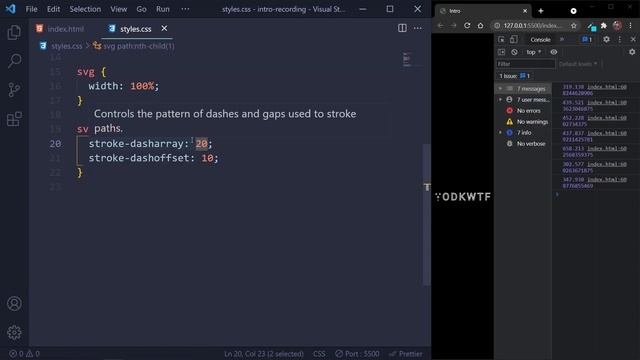Open the Manage gear in activity bar
The image size is (640, 360).
[14, 333]
